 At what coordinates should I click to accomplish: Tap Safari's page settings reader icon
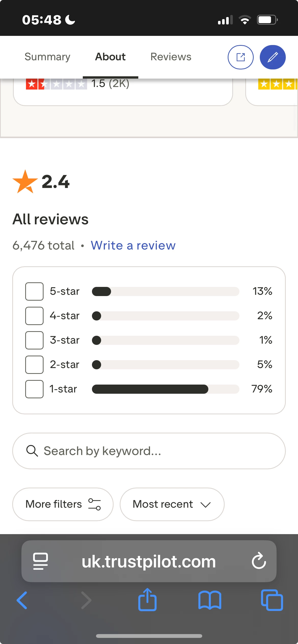pos(40,561)
